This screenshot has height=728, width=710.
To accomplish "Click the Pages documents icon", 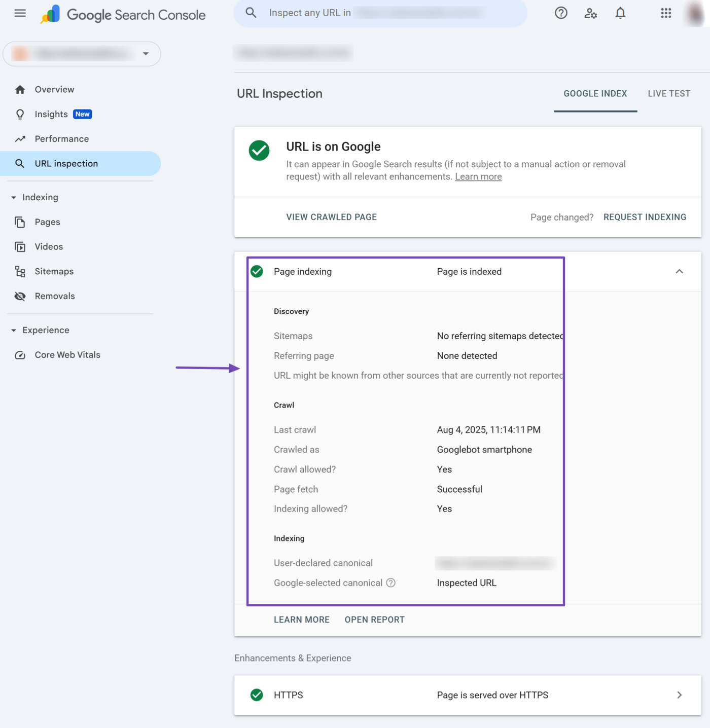I will (20, 222).
